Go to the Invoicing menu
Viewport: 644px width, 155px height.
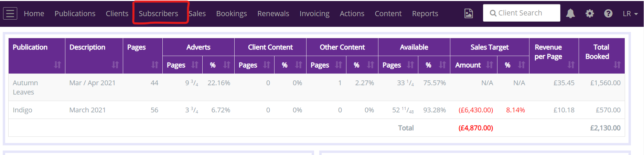point(314,14)
